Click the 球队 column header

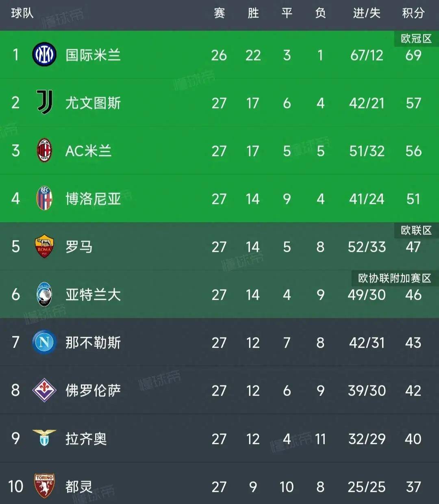22,13
